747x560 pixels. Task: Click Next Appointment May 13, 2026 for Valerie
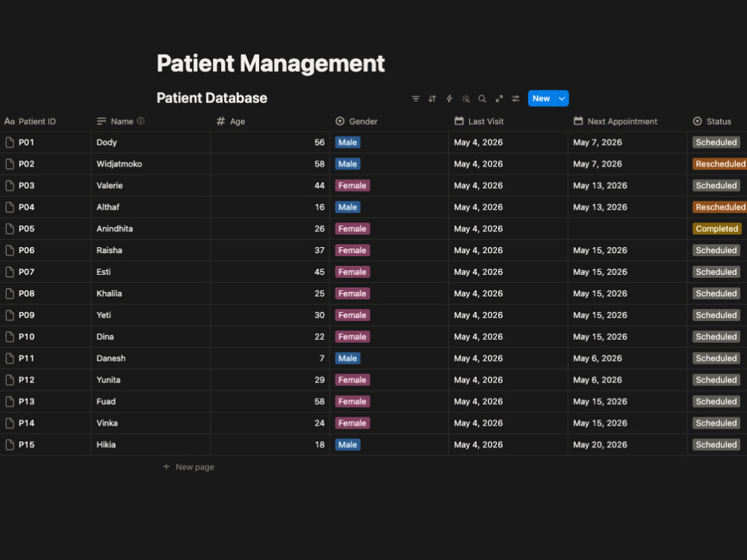(601, 185)
